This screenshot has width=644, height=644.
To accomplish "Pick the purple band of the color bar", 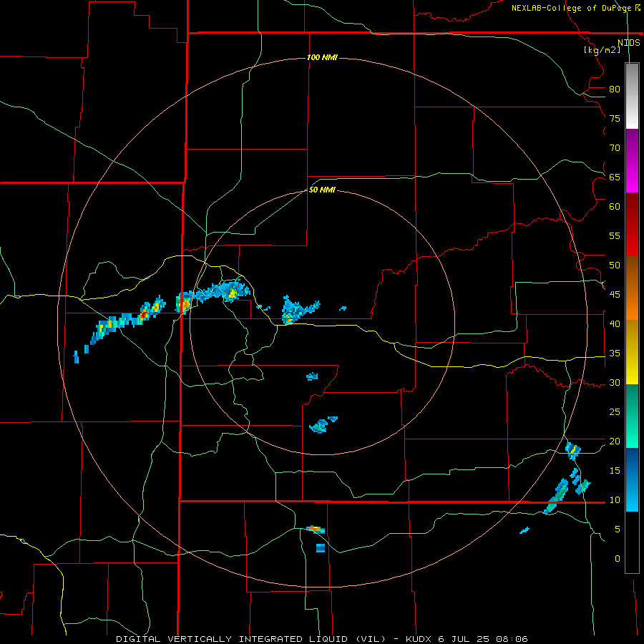I will [x=632, y=160].
